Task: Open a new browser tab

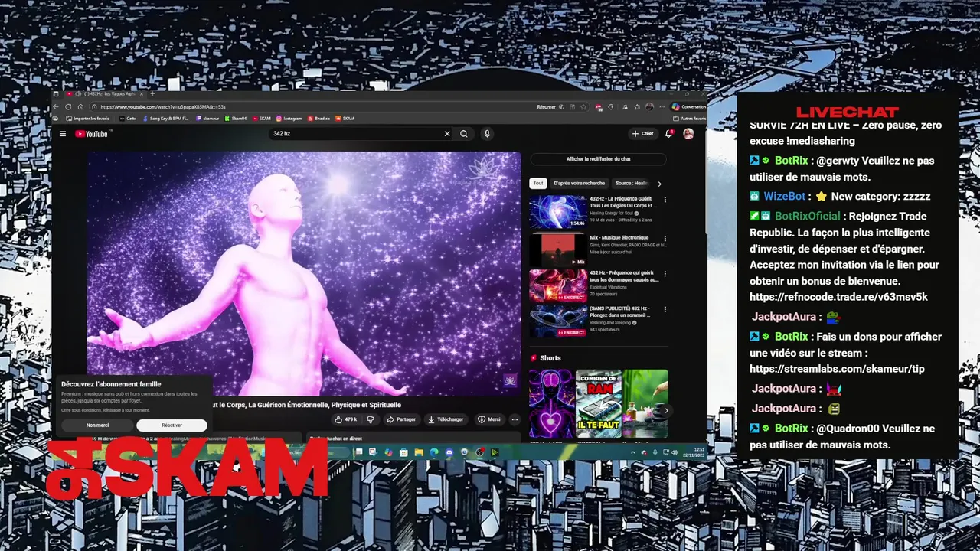Action: pyautogui.click(x=152, y=93)
